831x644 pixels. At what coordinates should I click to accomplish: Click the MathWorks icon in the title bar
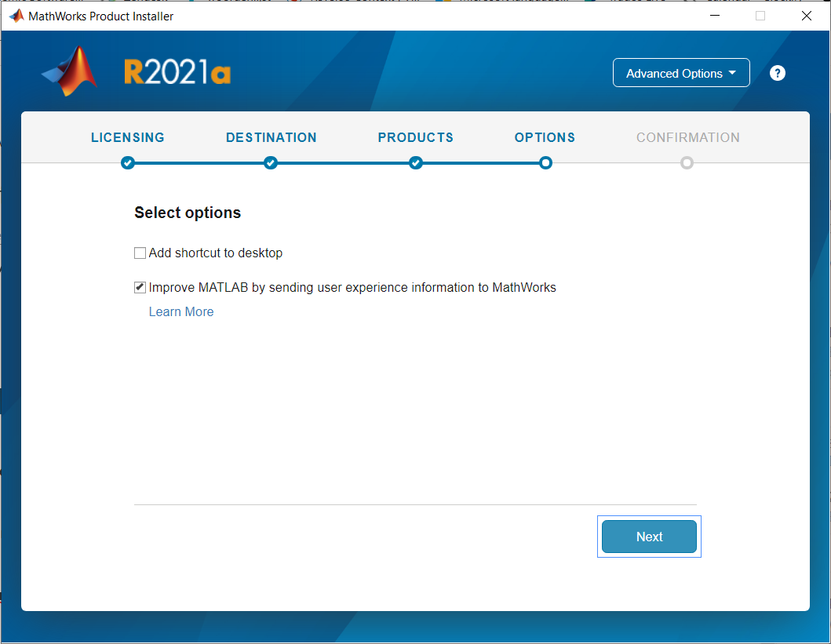pos(16,16)
